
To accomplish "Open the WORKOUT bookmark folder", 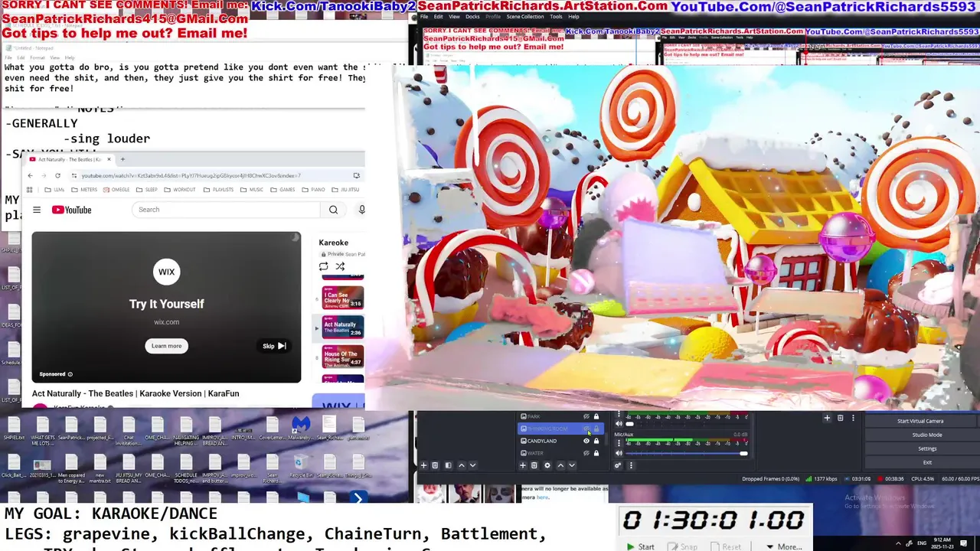I will click(x=179, y=190).
